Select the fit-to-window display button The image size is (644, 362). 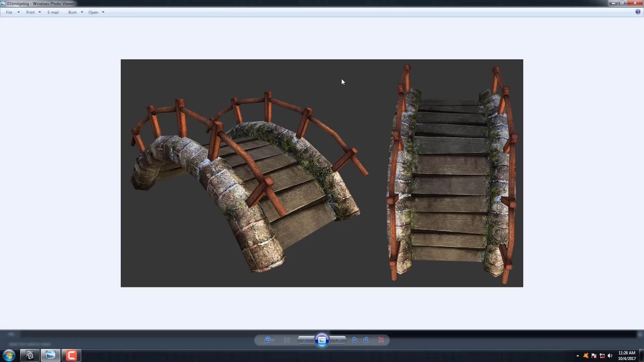click(x=287, y=340)
